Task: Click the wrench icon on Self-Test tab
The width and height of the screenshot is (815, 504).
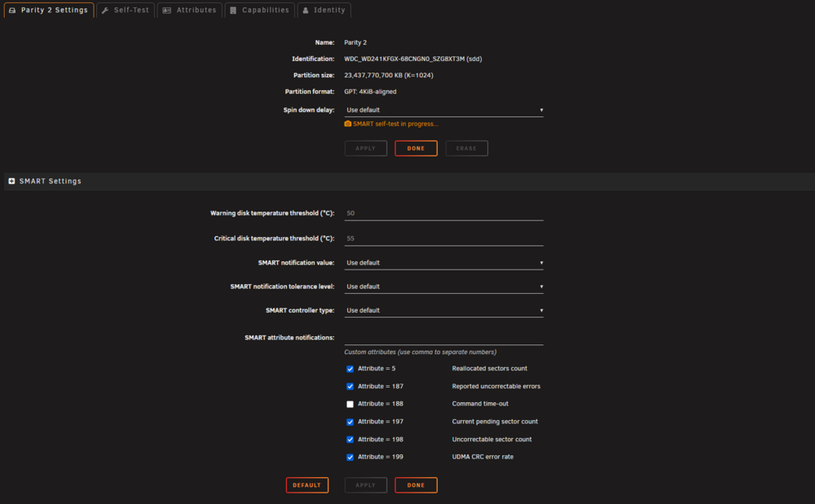Action: [105, 11]
